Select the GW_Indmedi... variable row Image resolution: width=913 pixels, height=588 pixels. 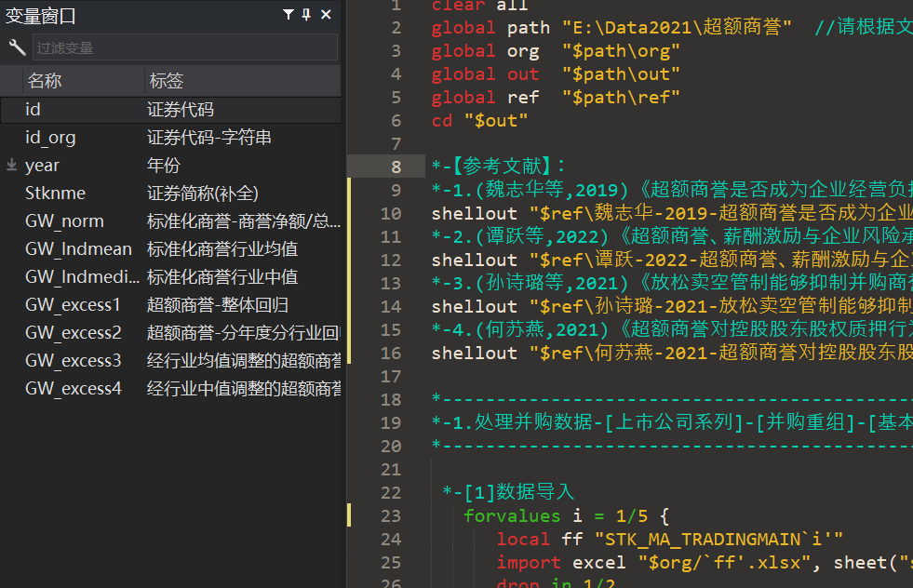[170, 277]
